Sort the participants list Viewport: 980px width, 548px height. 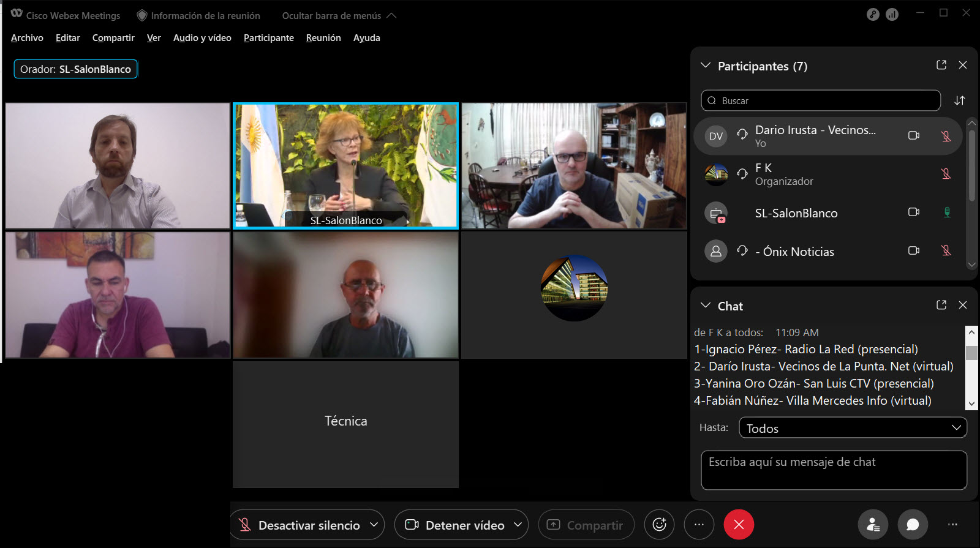[x=960, y=100]
